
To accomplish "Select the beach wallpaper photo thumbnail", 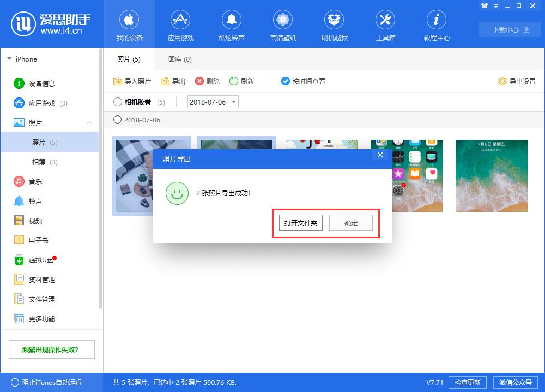I will (x=491, y=175).
